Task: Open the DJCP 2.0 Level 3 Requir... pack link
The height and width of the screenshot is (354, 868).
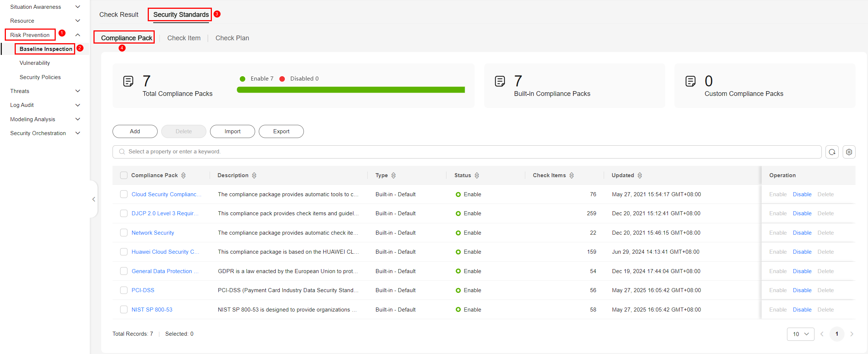Action: pos(165,213)
